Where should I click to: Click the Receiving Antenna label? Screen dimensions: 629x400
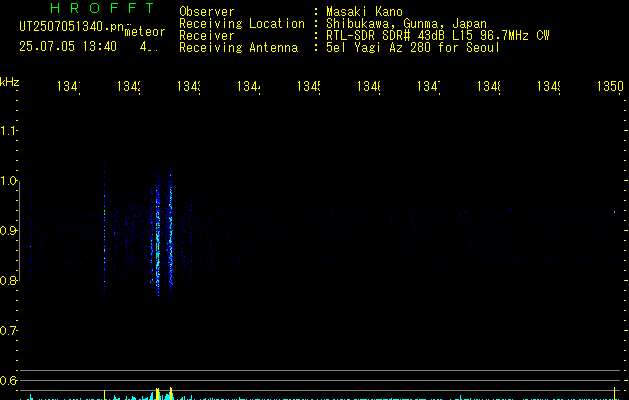pyautogui.click(x=238, y=48)
